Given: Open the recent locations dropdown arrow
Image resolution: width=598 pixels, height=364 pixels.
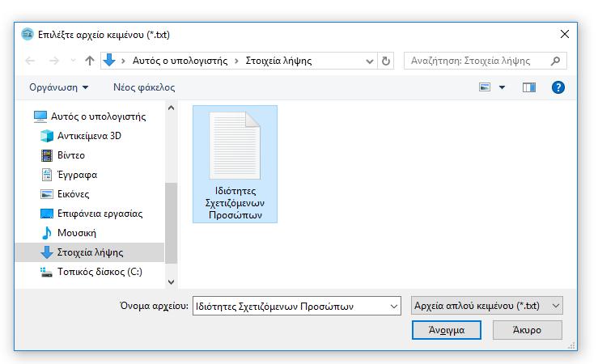Looking at the screenshot, I should coord(73,61).
